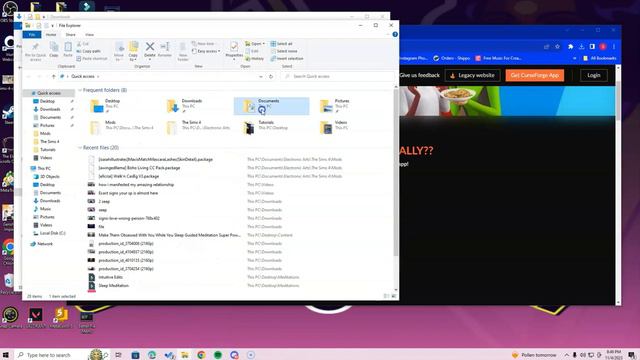
Task: Collapse the Recent files section
Action: tap(80, 148)
